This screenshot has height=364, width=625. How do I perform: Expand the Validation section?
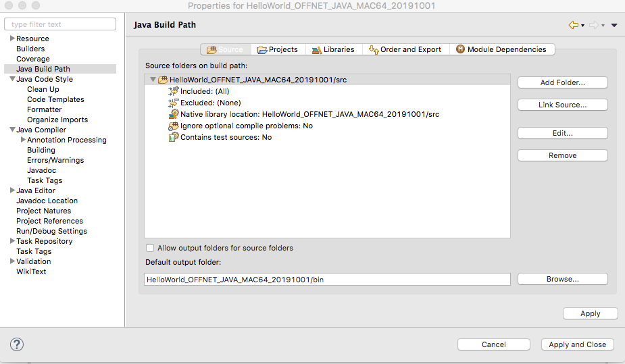tap(12, 261)
